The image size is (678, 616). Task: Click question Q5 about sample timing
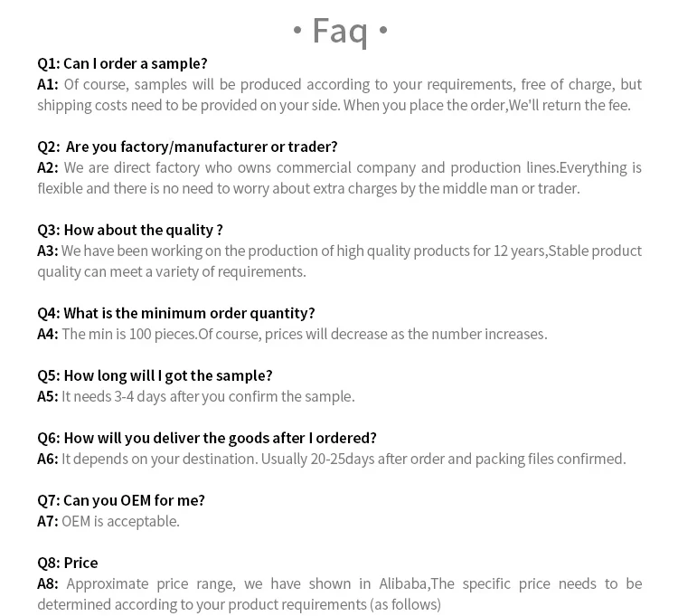click(155, 375)
